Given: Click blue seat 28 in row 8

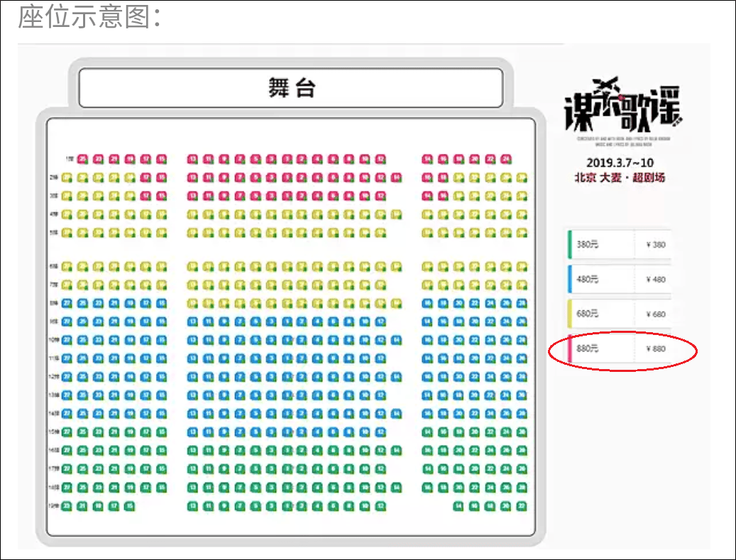Looking at the screenshot, I should [522, 303].
